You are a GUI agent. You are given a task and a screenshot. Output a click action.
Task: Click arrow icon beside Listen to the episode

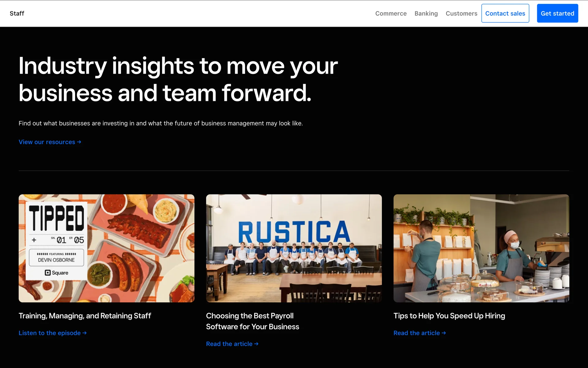tap(85, 333)
